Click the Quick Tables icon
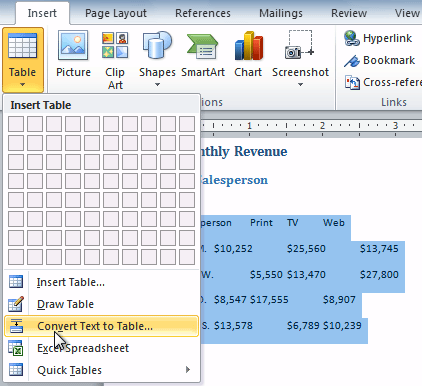This screenshot has height=386, width=422. click(x=16, y=370)
